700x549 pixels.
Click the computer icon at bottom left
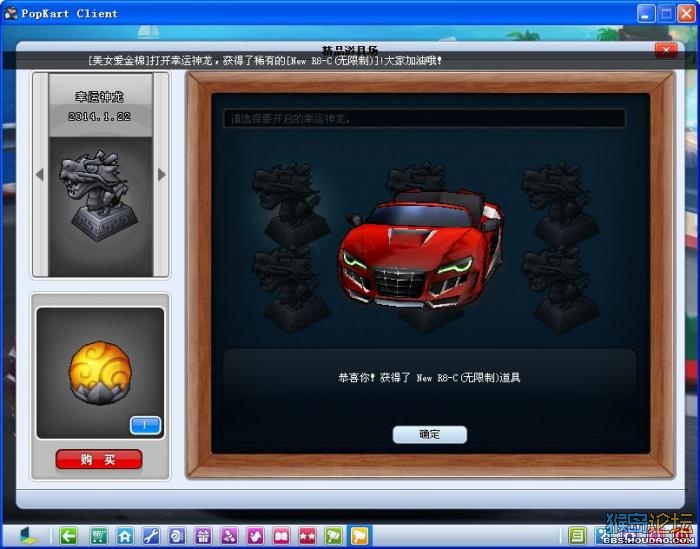click(x=28, y=535)
